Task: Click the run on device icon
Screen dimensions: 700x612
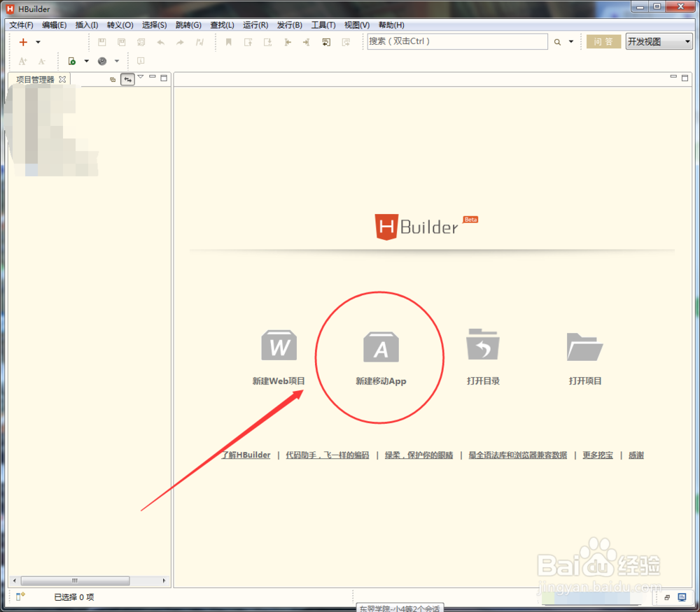Action: tap(72, 61)
